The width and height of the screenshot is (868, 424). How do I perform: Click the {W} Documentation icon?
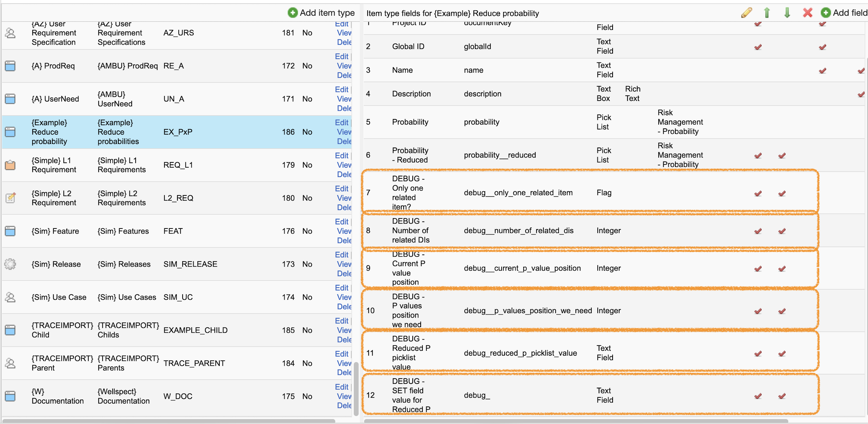(10, 396)
